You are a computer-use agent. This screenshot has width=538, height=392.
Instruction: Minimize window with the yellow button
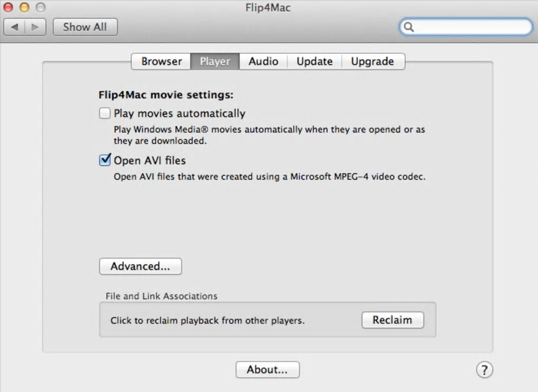(24, 8)
